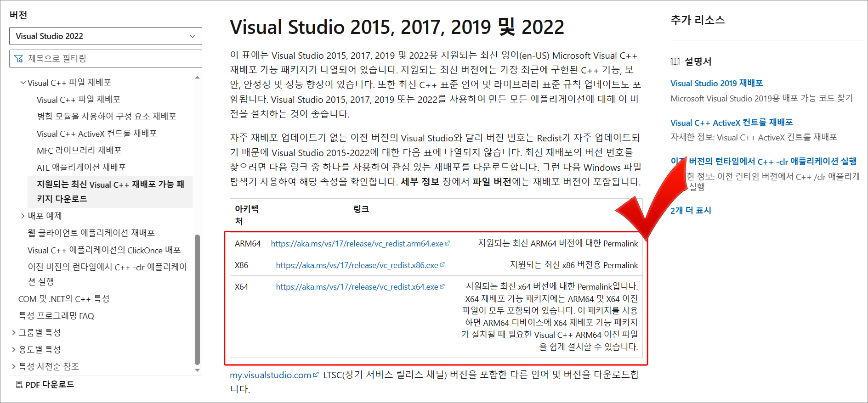This screenshot has height=403, width=868.
Task: Open Visual C++ ActiveX 컨트롤 재배포 in sidebar
Action: (97, 134)
